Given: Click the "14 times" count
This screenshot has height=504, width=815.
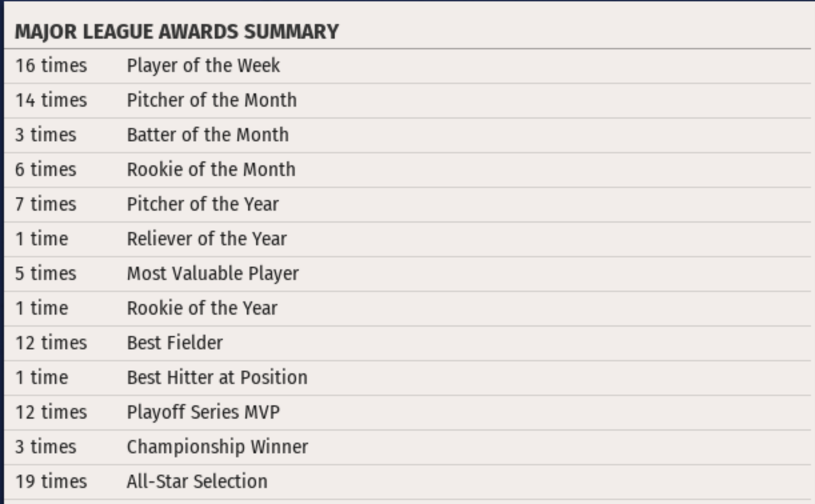Looking at the screenshot, I should [x=51, y=100].
